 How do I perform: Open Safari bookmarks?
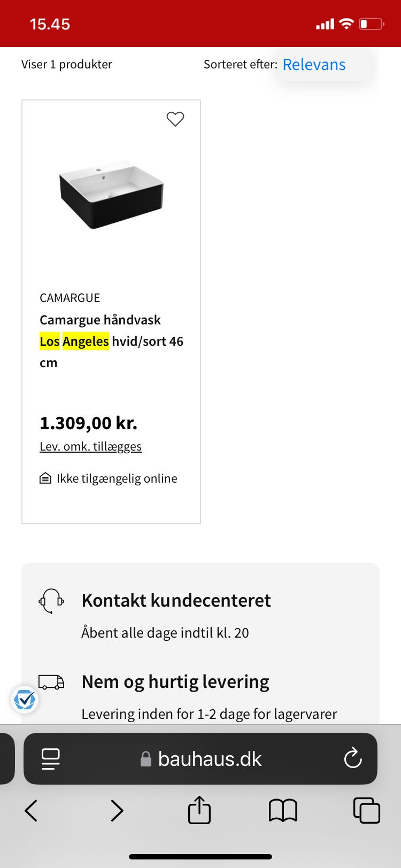(283, 811)
